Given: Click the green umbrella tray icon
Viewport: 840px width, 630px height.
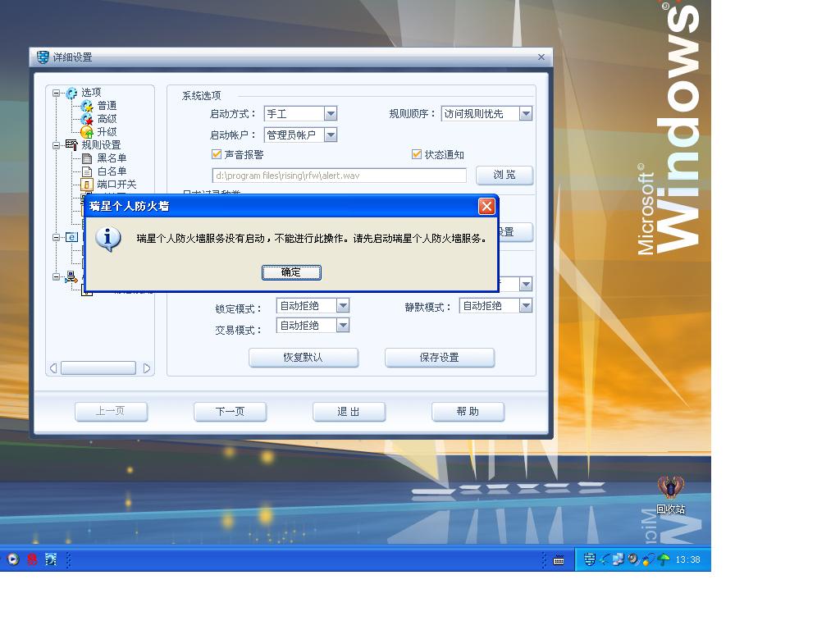Looking at the screenshot, I should click(x=664, y=559).
